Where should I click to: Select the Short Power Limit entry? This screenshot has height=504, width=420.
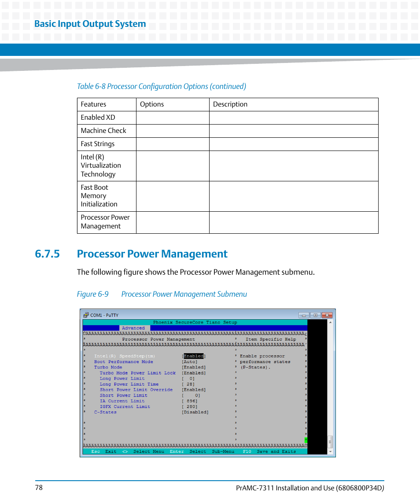point(124,395)
